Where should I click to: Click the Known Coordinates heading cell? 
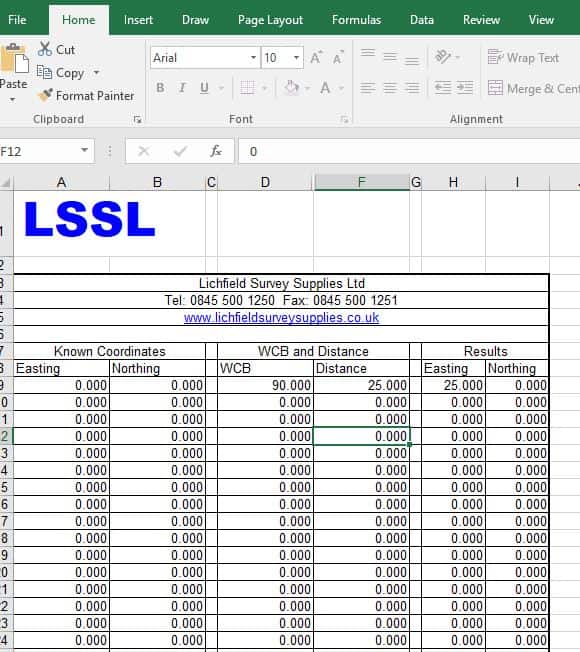point(110,351)
